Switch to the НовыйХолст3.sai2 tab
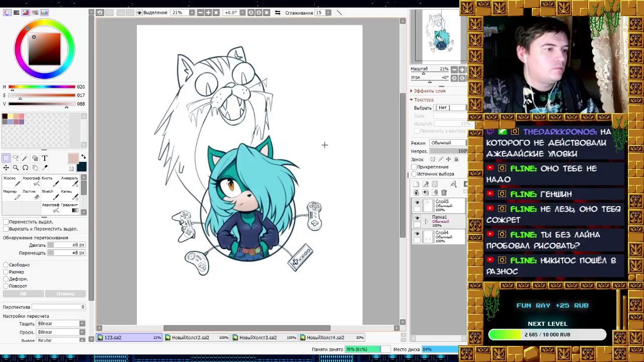 tap(264, 337)
